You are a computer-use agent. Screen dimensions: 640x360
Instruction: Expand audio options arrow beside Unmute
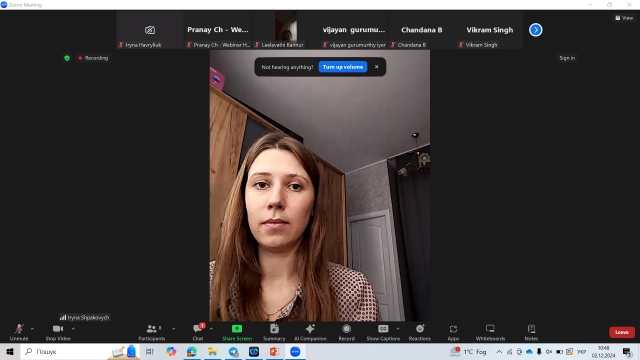coord(32,329)
